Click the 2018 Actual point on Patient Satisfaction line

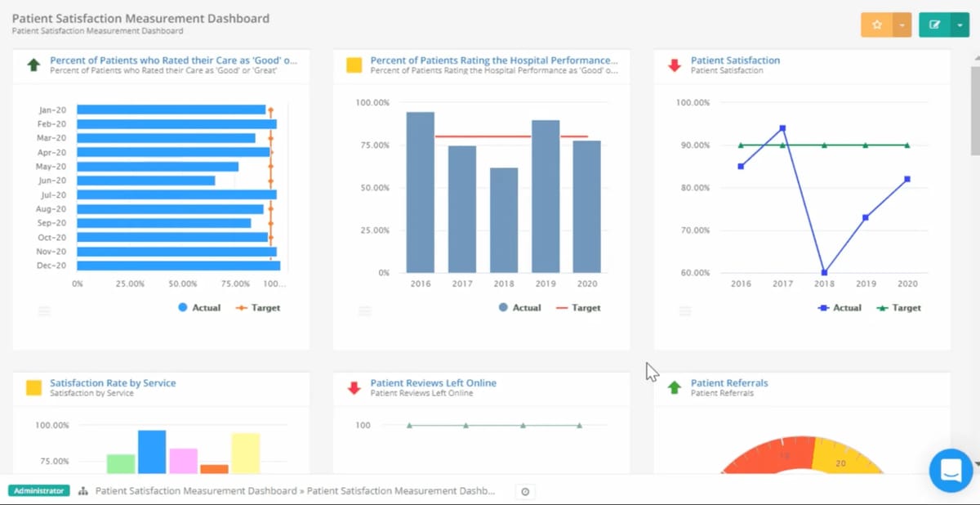click(x=824, y=272)
